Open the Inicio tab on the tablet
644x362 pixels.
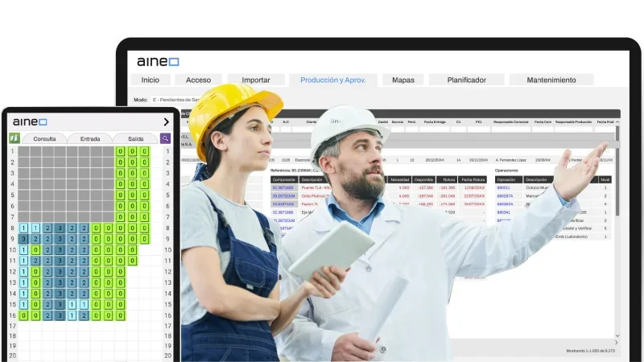pos(151,80)
